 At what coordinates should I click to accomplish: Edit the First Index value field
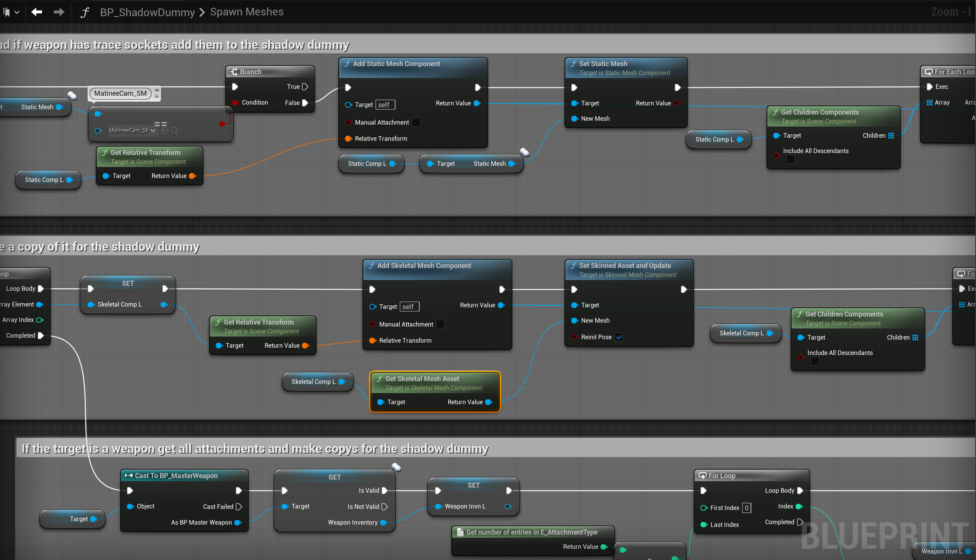click(746, 508)
